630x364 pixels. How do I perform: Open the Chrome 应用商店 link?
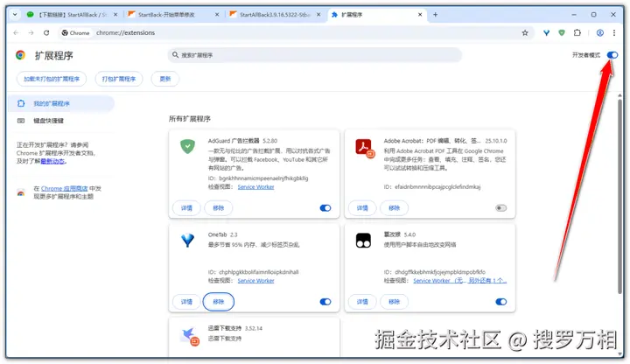[64, 188]
